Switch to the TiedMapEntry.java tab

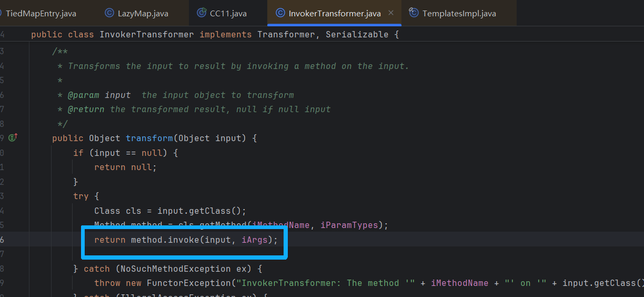click(x=40, y=13)
